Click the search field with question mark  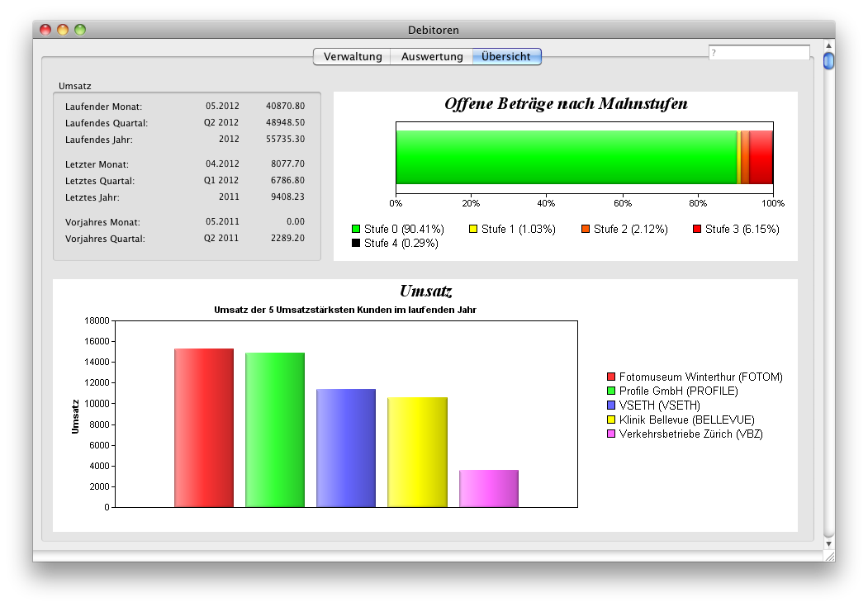point(759,53)
